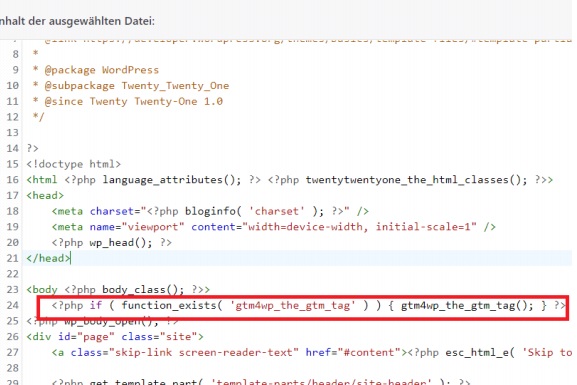Click the 'viewport' attribute value
The width and height of the screenshot is (577, 385).
153,227
